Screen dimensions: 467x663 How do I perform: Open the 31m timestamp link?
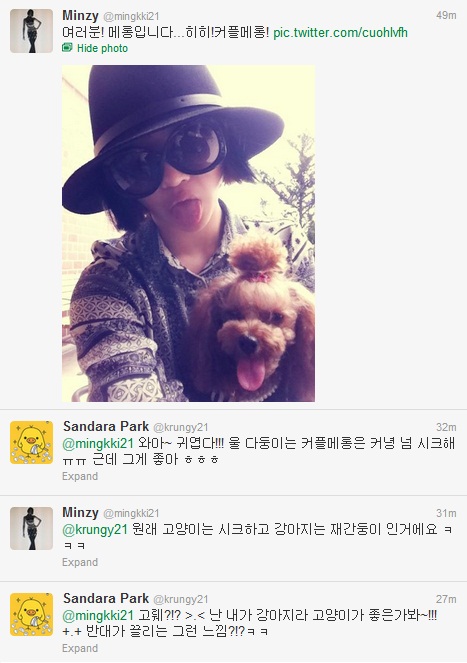(x=446, y=513)
